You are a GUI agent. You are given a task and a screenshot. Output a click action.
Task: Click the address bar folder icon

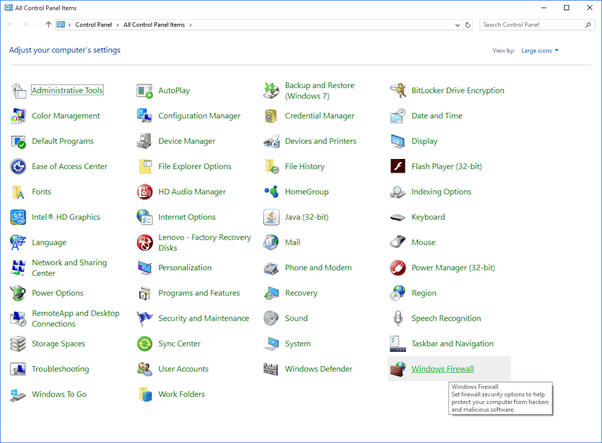(61, 25)
